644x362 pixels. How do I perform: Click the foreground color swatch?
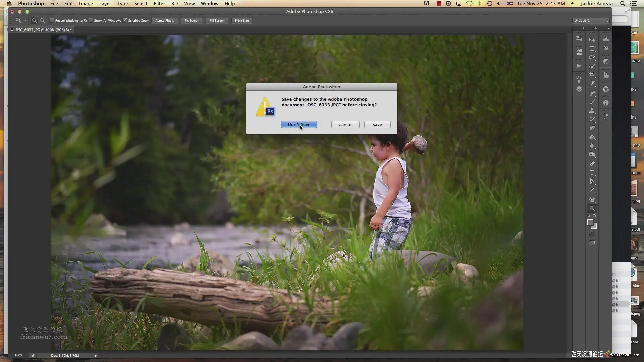pos(590,222)
